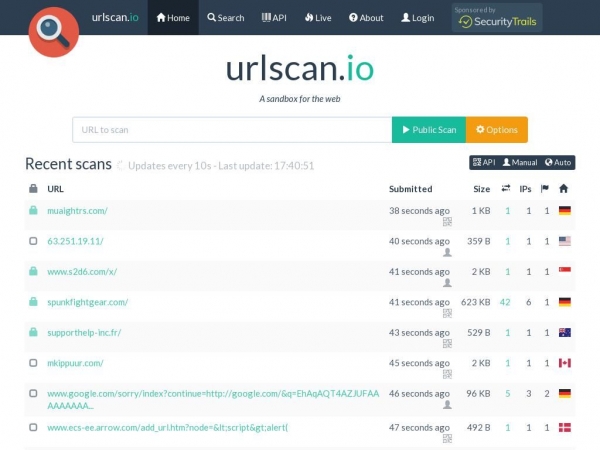The height and width of the screenshot is (450, 600).
Task: Go to the Home tab
Action: [173, 18]
